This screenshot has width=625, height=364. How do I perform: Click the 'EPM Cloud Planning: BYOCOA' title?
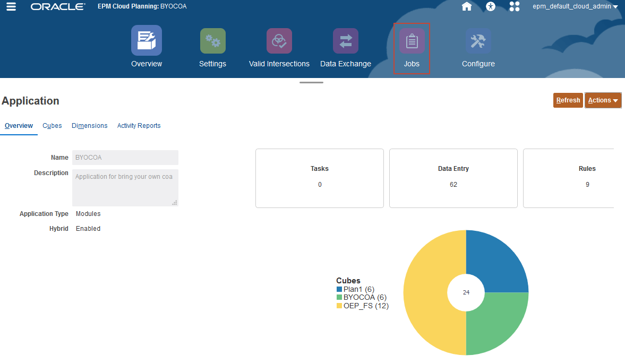coord(142,6)
